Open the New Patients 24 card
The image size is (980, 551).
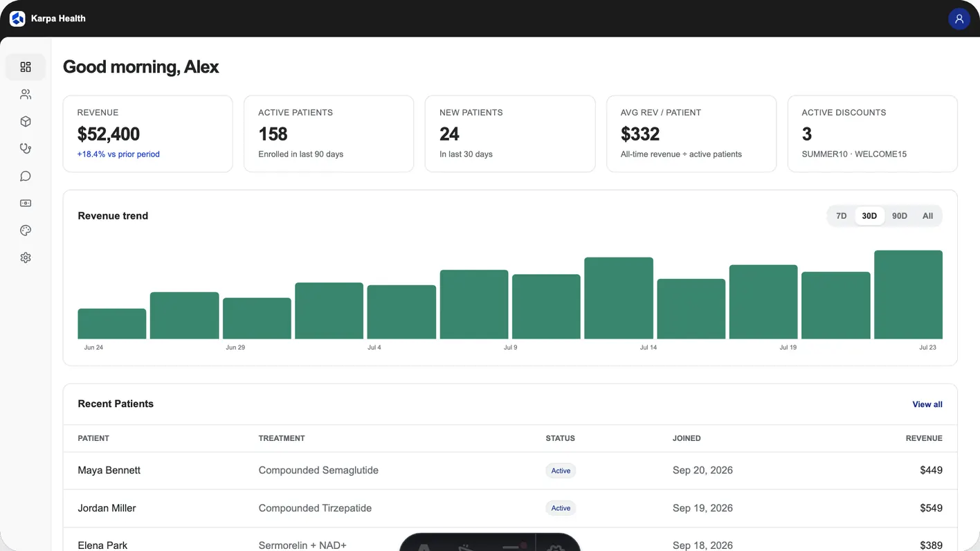[510, 134]
